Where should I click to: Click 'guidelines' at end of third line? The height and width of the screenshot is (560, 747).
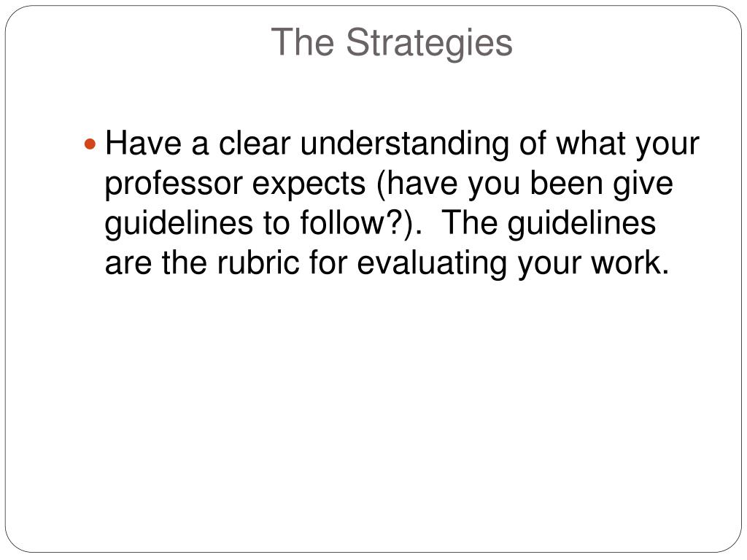point(581,224)
